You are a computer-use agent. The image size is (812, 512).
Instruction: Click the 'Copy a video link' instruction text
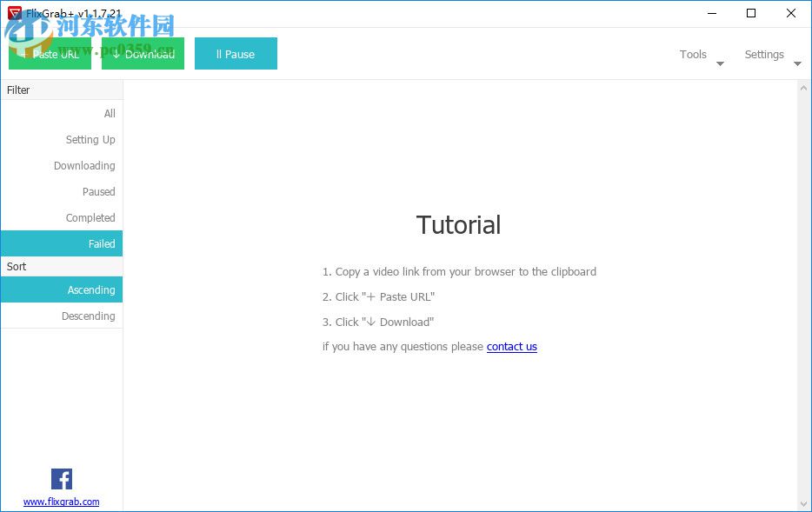click(459, 272)
